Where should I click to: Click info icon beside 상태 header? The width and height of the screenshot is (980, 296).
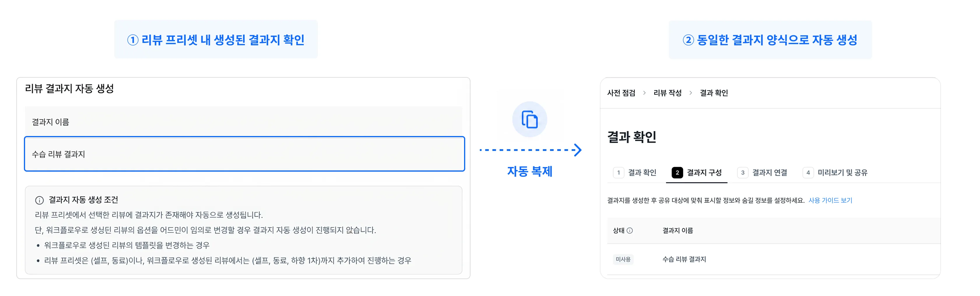630,231
